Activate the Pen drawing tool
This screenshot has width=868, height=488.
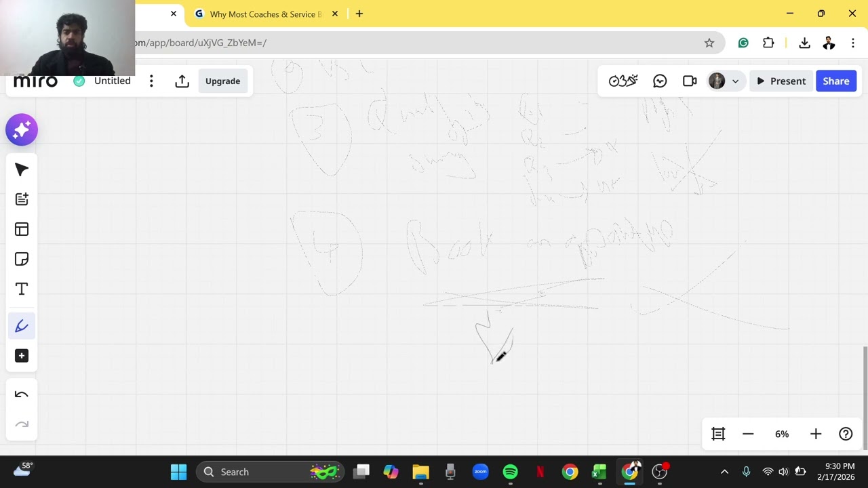[22, 326]
